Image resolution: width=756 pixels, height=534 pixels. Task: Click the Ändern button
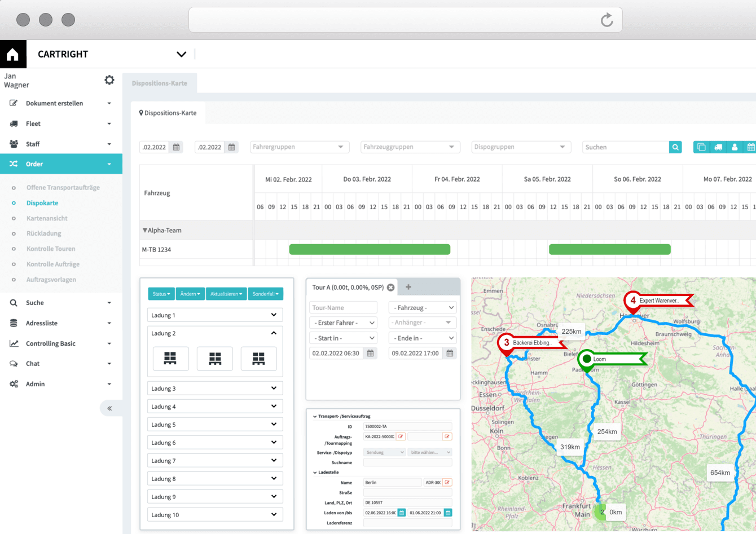190,294
